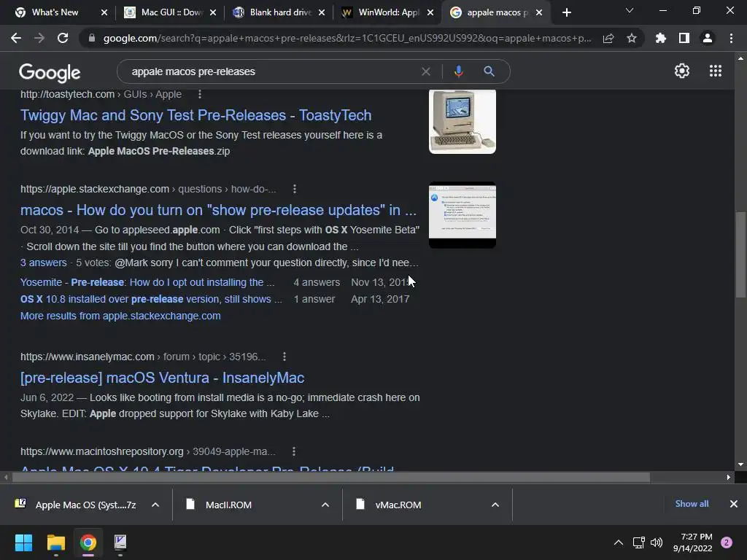Screen dimensions: 747x560
Task: Start voice search with microphone
Action: pos(458,71)
